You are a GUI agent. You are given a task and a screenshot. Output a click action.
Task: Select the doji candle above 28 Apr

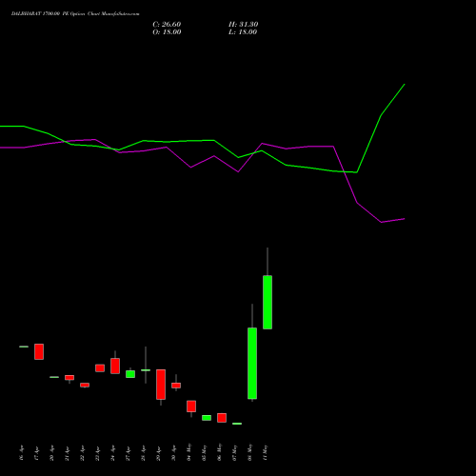point(146,370)
